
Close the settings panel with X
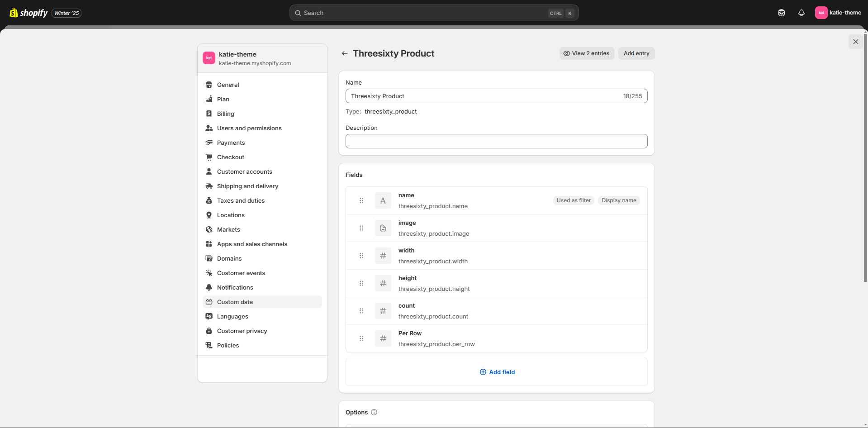[855, 42]
